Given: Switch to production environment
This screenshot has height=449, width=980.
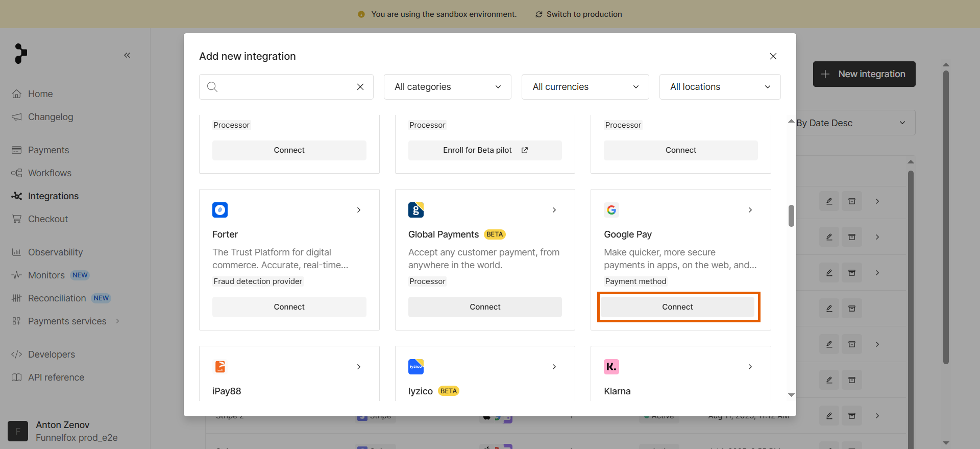Looking at the screenshot, I should pyautogui.click(x=578, y=14).
